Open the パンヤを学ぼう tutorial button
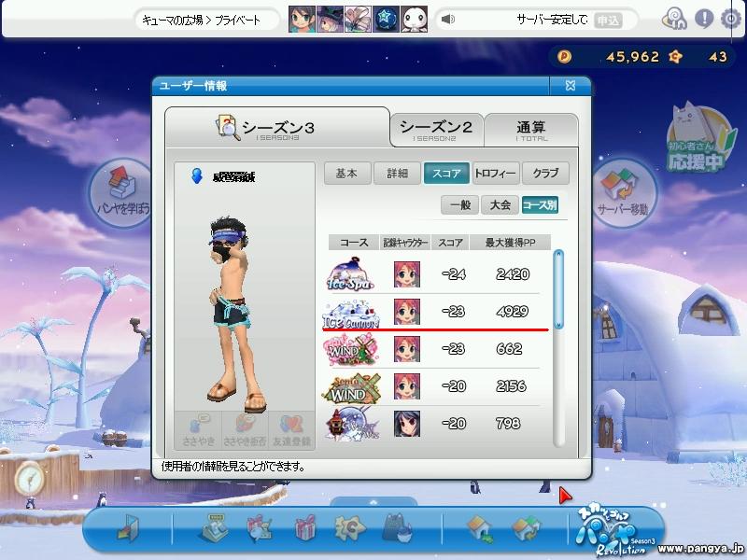This screenshot has width=747, height=560. tap(122, 192)
